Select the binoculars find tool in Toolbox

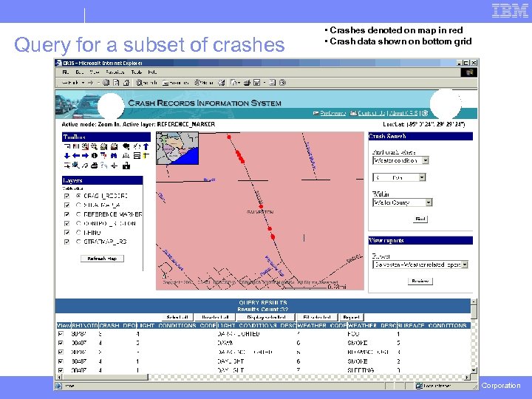(x=114, y=155)
